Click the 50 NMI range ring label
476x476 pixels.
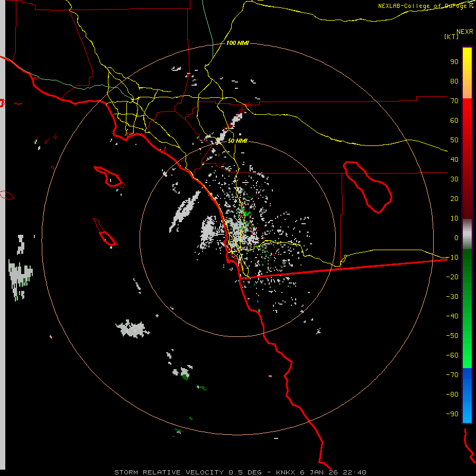237,141
